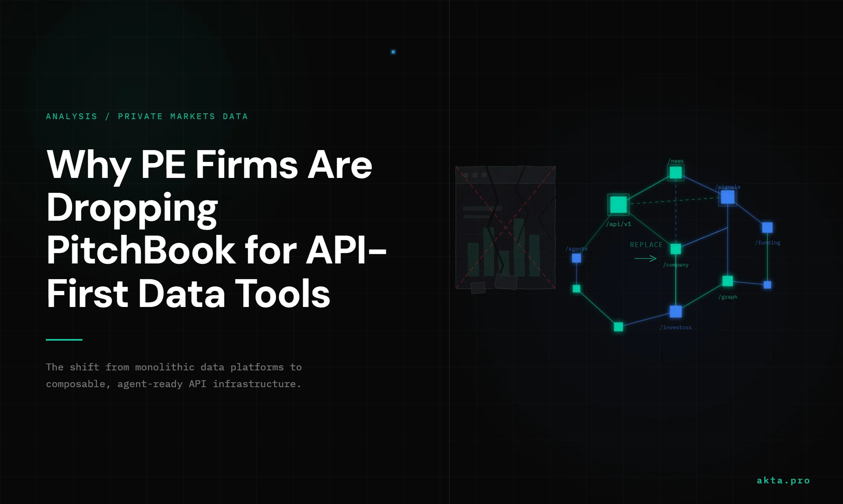Click the blue /agents node square
The image size is (843, 504).
click(577, 258)
